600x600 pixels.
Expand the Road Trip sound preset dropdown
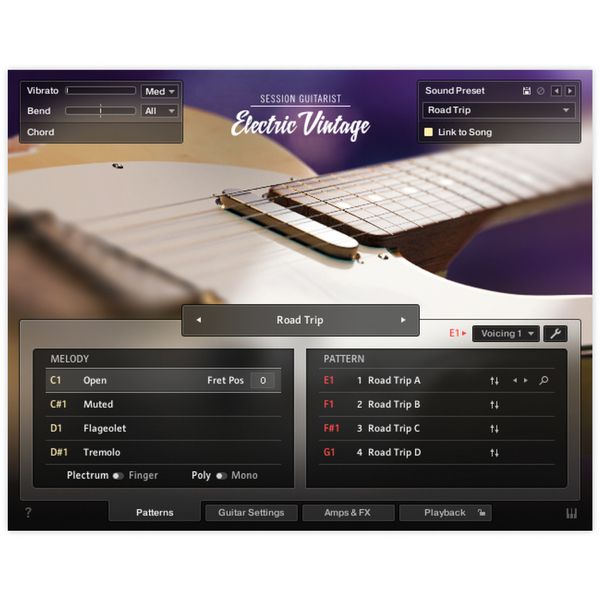click(x=499, y=110)
